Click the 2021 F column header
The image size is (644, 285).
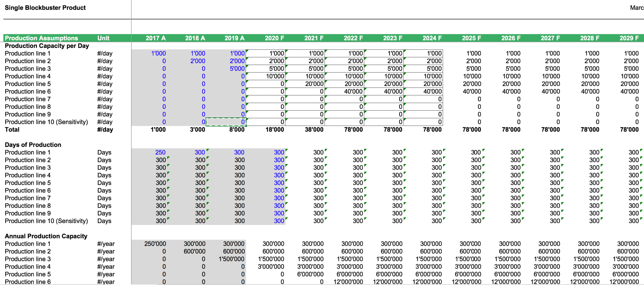pyautogui.click(x=314, y=38)
